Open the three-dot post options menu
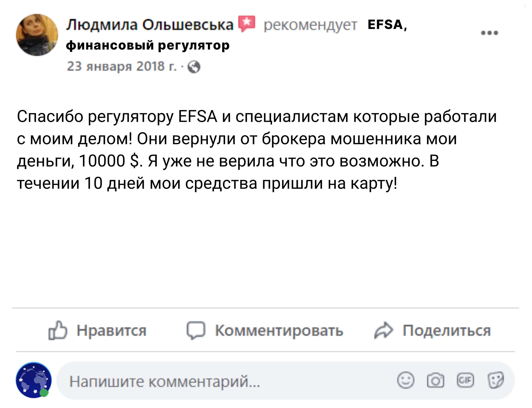The image size is (532, 408). point(489,33)
